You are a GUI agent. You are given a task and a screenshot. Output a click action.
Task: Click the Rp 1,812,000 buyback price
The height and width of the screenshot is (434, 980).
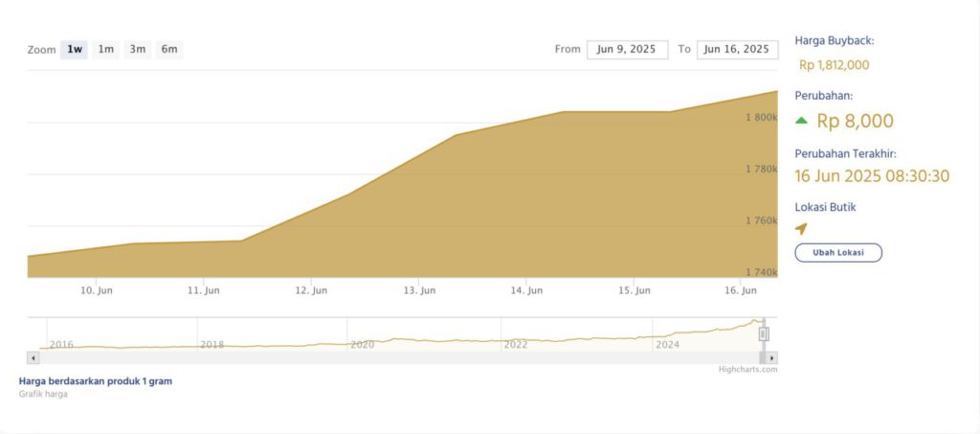tap(834, 65)
